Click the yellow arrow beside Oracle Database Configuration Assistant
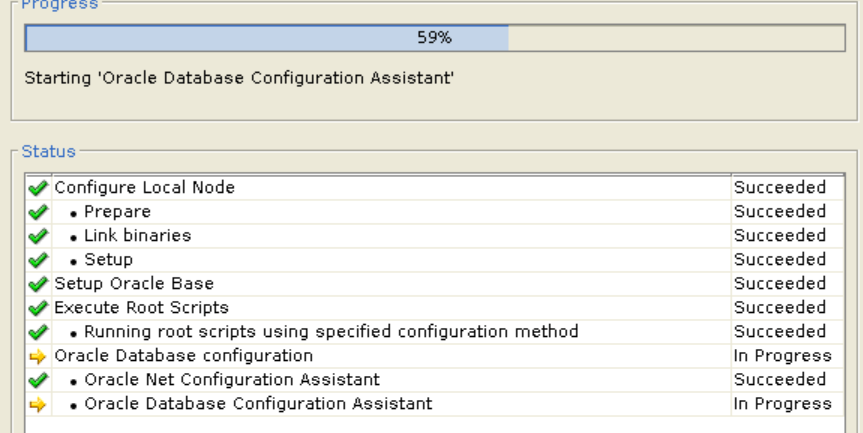Viewport: 863px width, 433px height. (37, 404)
